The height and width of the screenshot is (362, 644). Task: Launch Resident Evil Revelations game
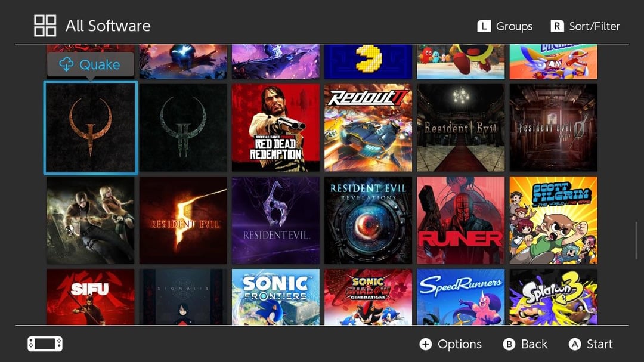368,220
